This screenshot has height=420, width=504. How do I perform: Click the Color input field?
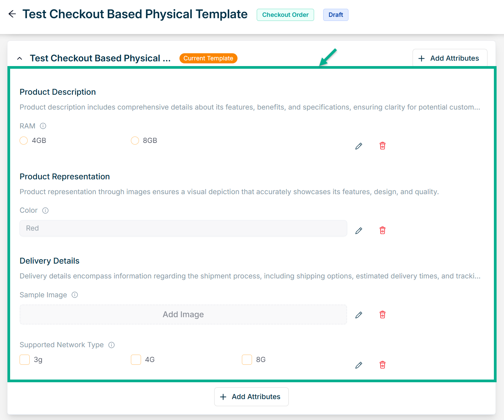pos(183,228)
